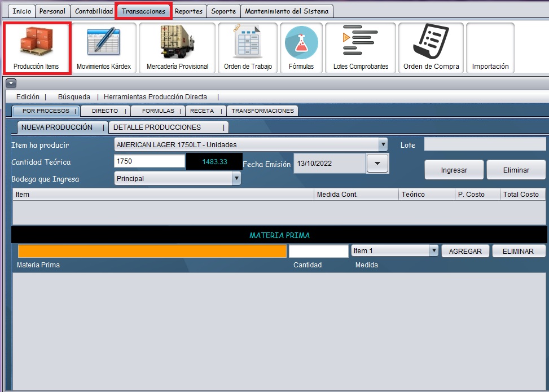Select the Fórmulas flask icon

tap(301, 48)
